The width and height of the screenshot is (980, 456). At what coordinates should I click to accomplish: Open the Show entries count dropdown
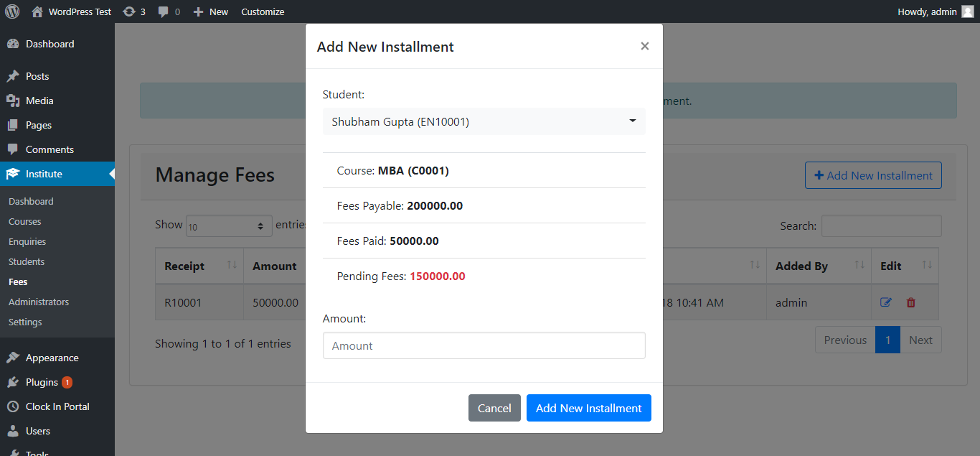229,226
